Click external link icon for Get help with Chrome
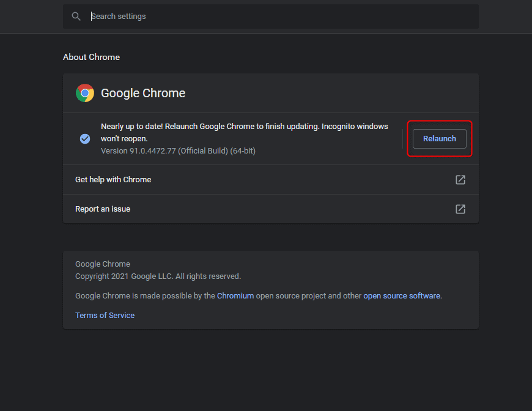532x411 pixels. (460, 180)
